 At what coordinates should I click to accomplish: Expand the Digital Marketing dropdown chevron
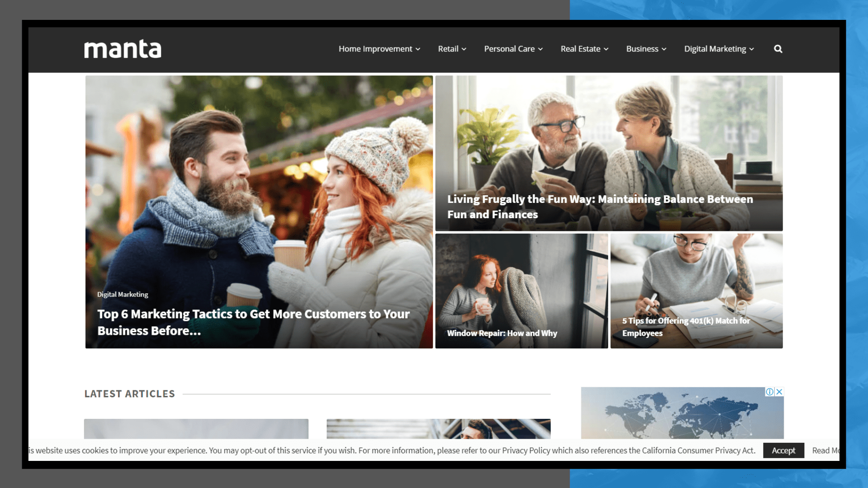tap(751, 49)
